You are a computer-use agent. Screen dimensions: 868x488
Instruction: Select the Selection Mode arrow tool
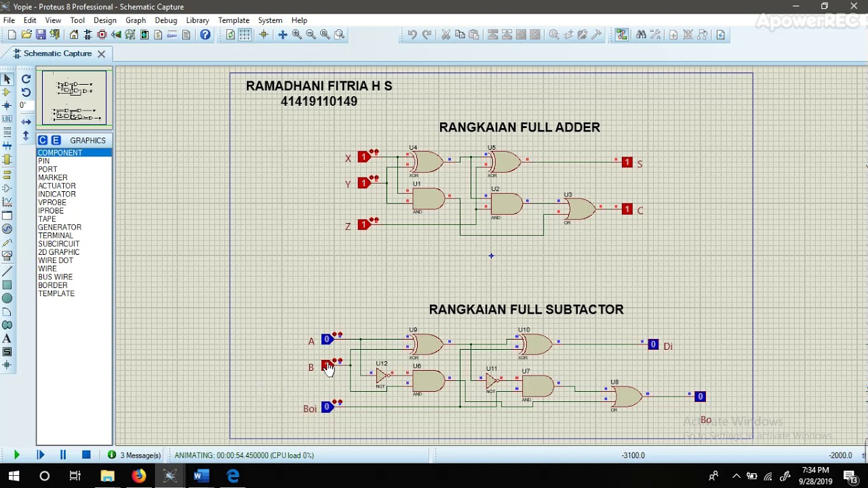tap(7, 79)
